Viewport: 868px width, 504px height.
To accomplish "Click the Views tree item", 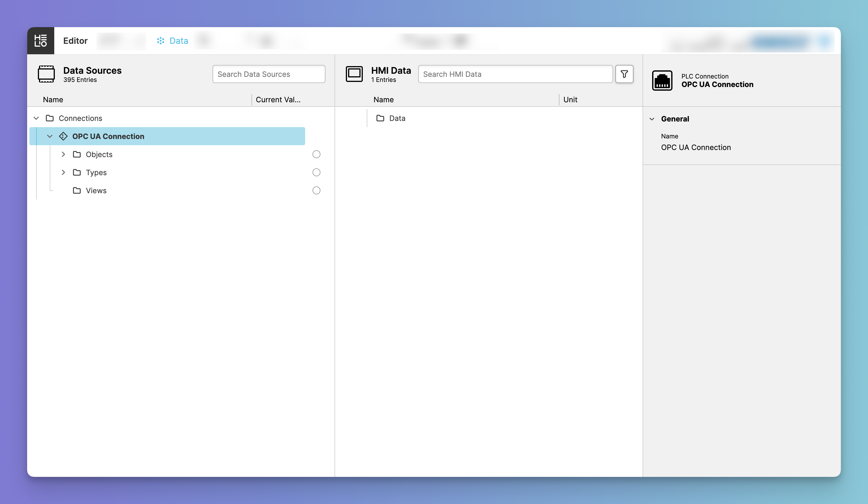I will click(x=96, y=190).
